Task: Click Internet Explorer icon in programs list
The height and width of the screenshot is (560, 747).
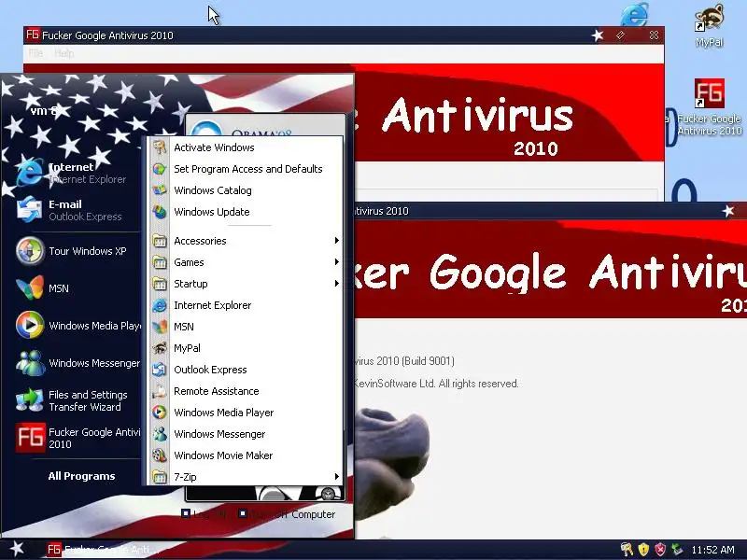Action: [160, 305]
